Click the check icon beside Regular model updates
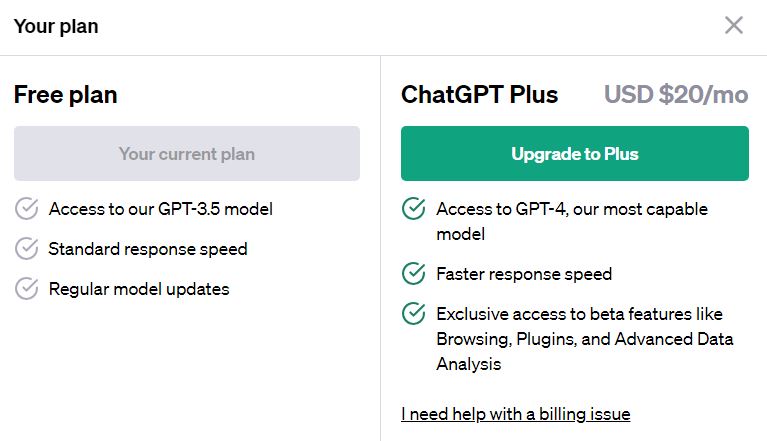The width and height of the screenshot is (767, 441). pyautogui.click(x=26, y=289)
